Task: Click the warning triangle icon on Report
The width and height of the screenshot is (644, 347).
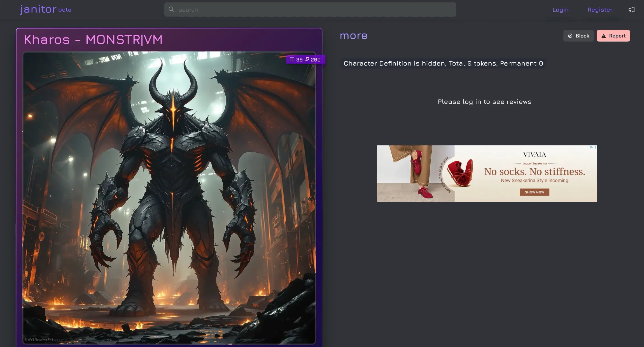Action: pyautogui.click(x=603, y=36)
